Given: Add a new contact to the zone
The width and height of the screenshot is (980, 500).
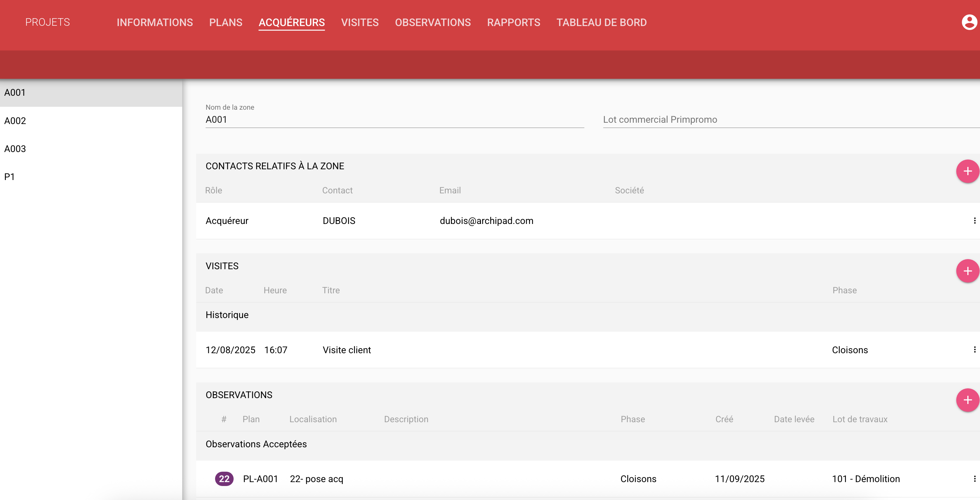Looking at the screenshot, I should (967, 171).
